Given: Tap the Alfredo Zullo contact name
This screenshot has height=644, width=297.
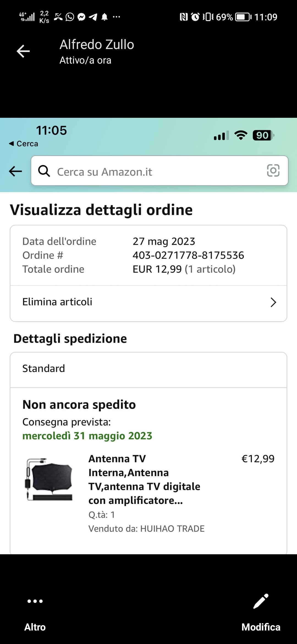Looking at the screenshot, I should click(x=97, y=45).
